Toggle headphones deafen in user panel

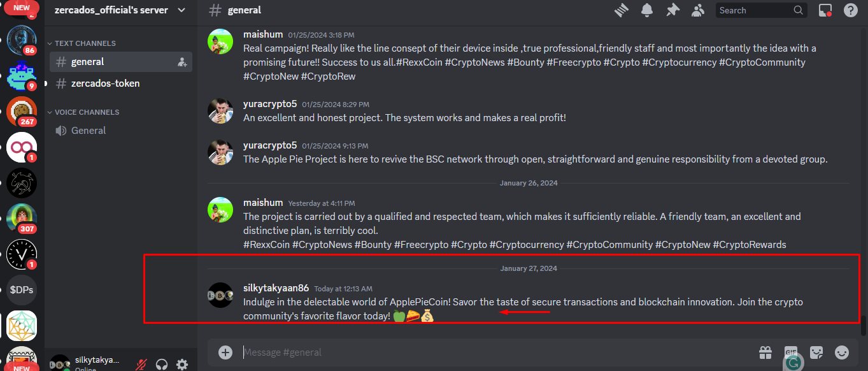[162, 364]
